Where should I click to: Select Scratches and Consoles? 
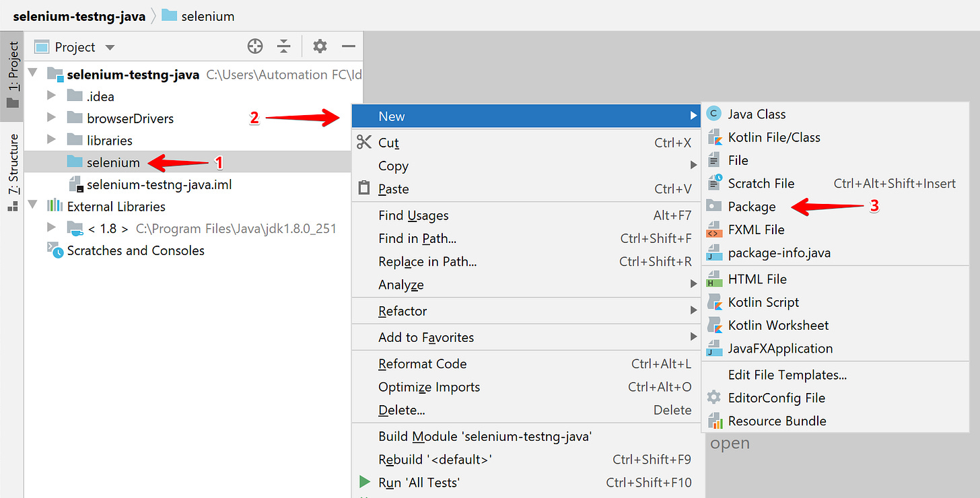pyautogui.click(x=135, y=250)
